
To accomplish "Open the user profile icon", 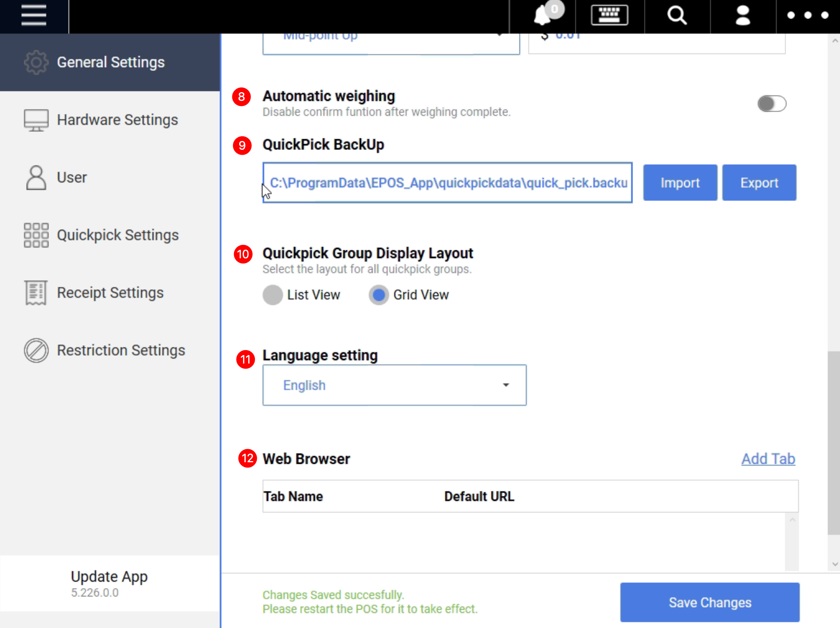I will pos(742,15).
